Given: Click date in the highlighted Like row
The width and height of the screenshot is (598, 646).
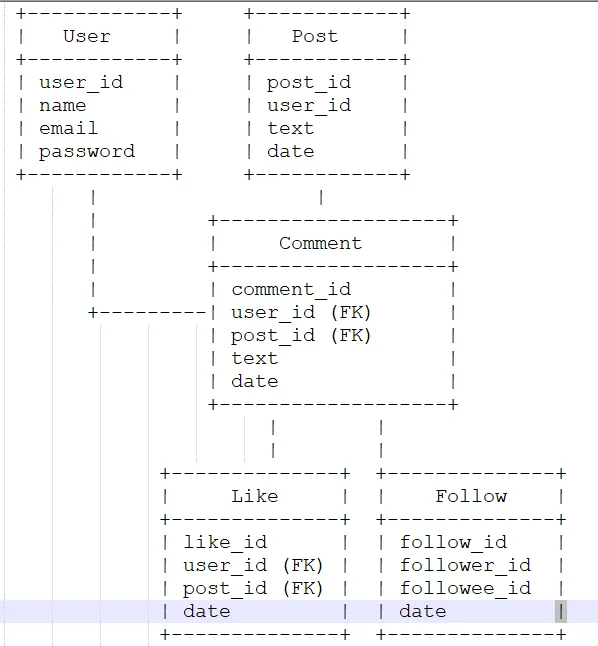Looking at the screenshot, I should pos(207,611).
